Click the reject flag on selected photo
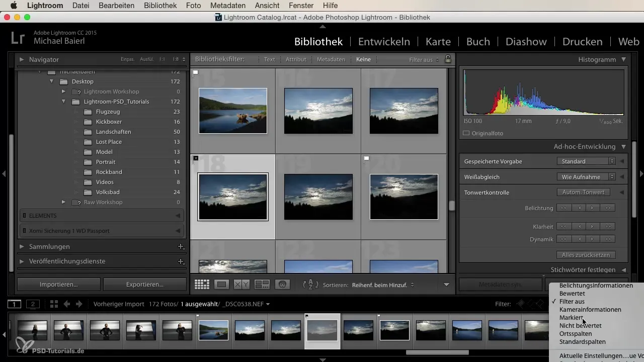This screenshot has width=644, height=362. (196, 158)
